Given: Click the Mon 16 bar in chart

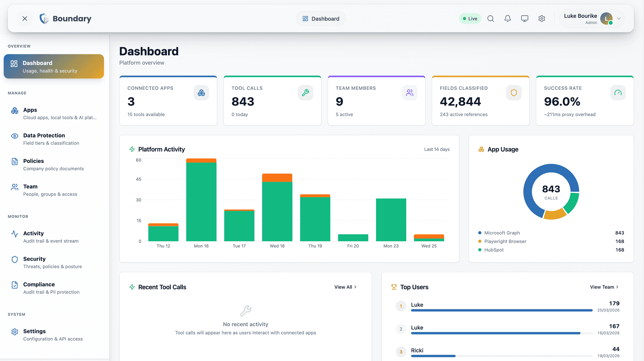Looking at the screenshot, I should [201, 201].
